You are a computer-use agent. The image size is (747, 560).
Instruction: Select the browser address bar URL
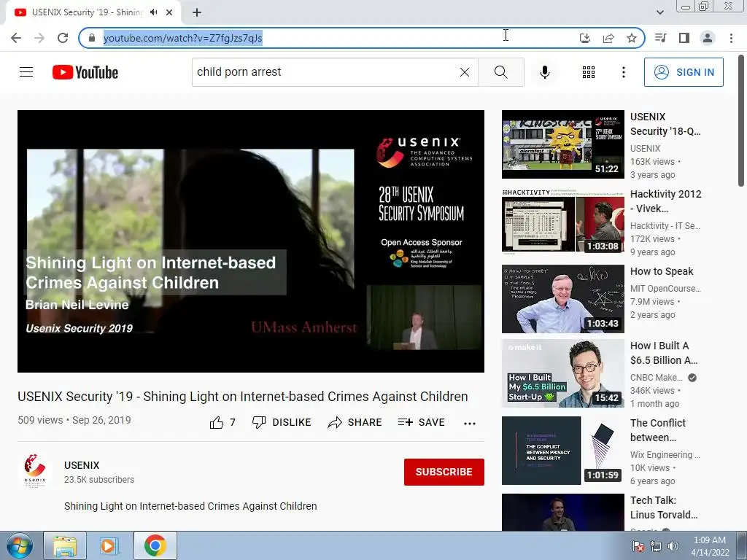(x=183, y=38)
